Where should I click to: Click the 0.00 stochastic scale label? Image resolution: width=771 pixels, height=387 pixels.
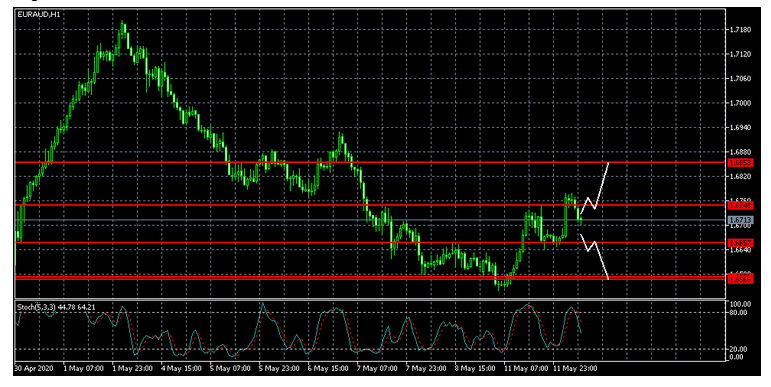(x=737, y=357)
